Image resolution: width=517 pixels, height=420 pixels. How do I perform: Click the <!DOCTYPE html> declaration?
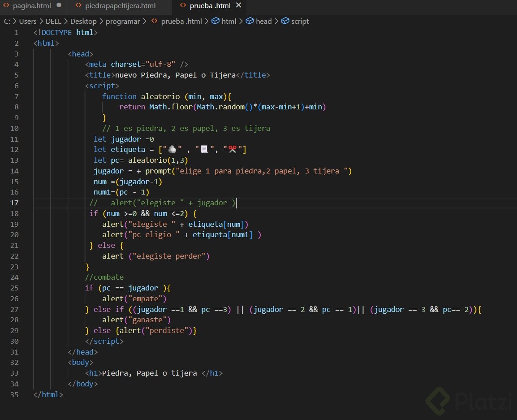pos(65,33)
